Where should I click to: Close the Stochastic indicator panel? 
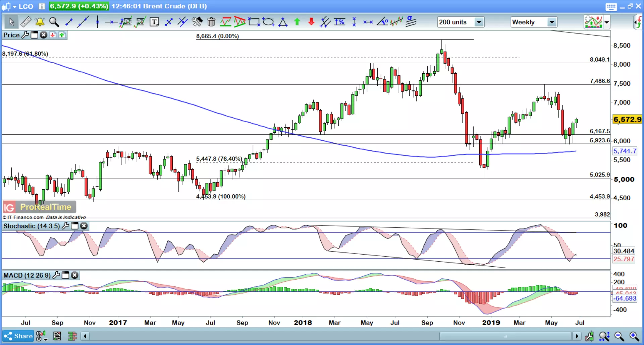pyautogui.click(x=84, y=226)
